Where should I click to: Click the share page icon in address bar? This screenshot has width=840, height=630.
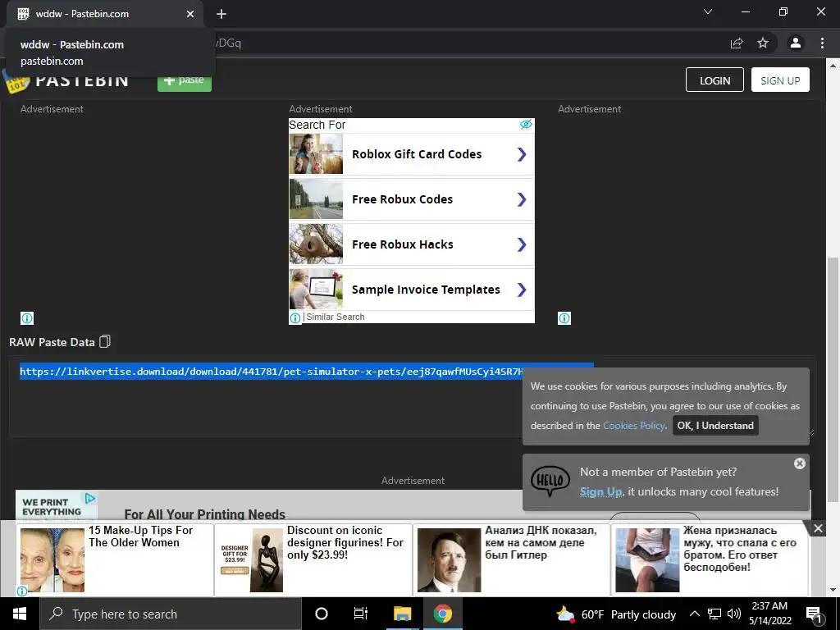click(x=737, y=43)
